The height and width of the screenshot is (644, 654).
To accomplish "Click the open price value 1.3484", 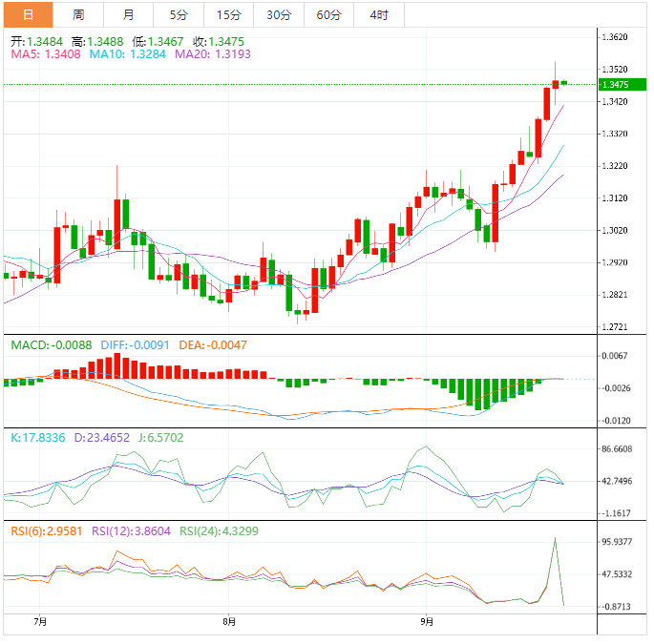I will (x=45, y=42).
